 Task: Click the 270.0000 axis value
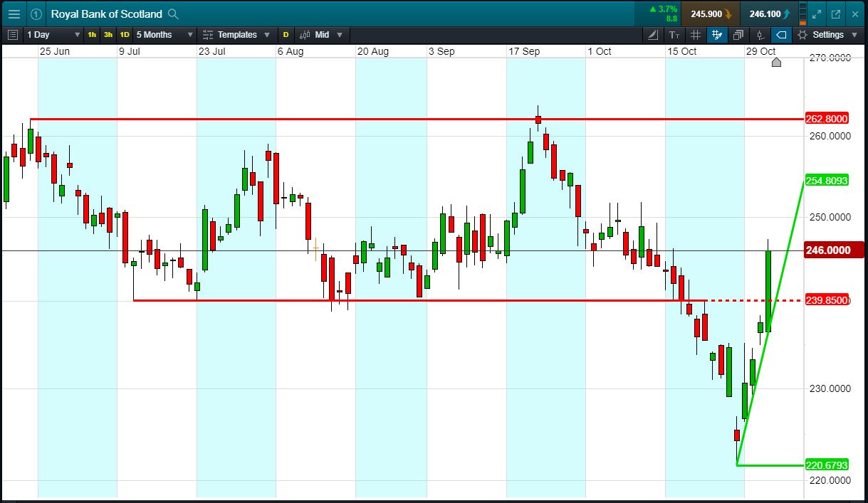point(829,58)
